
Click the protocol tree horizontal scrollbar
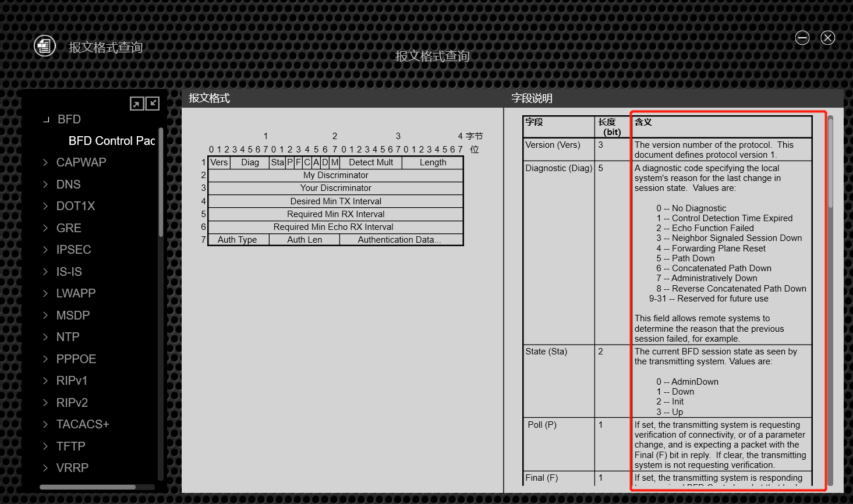[87, 487]
